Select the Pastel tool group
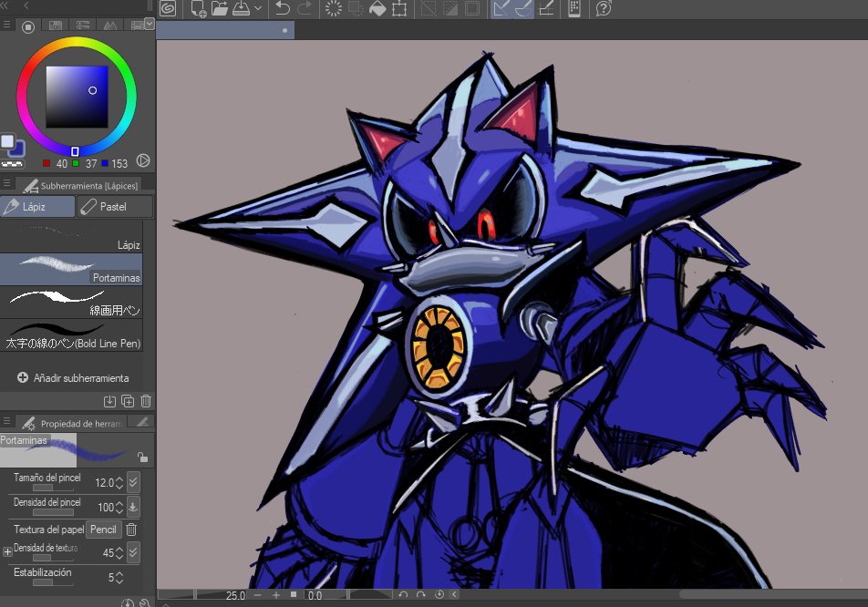This screenshot has height=607, width=868. pos(115,206)
